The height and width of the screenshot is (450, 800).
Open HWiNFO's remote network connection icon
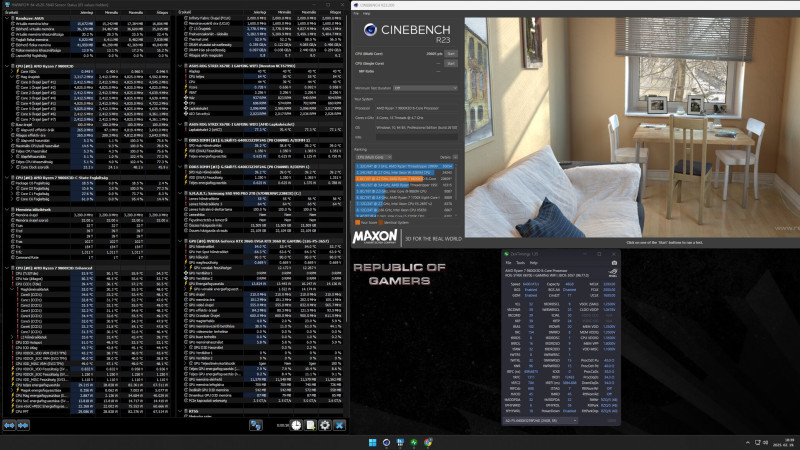coord(256,425)
